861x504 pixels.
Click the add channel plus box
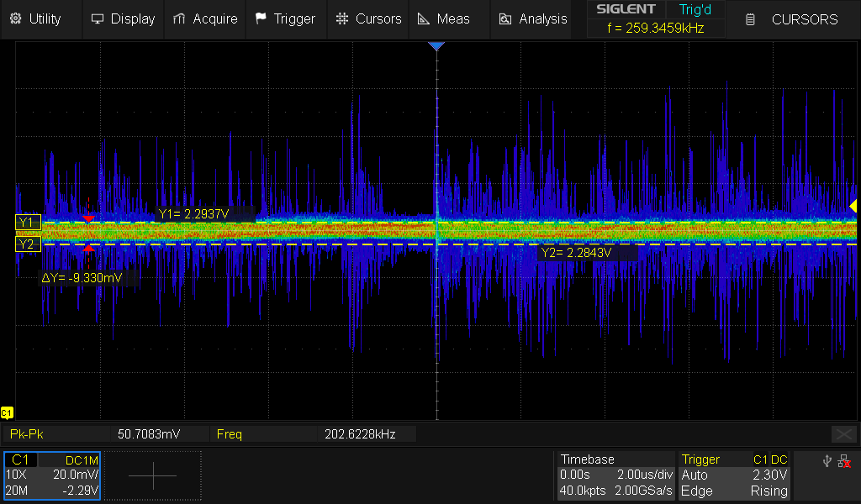[153, 475]
